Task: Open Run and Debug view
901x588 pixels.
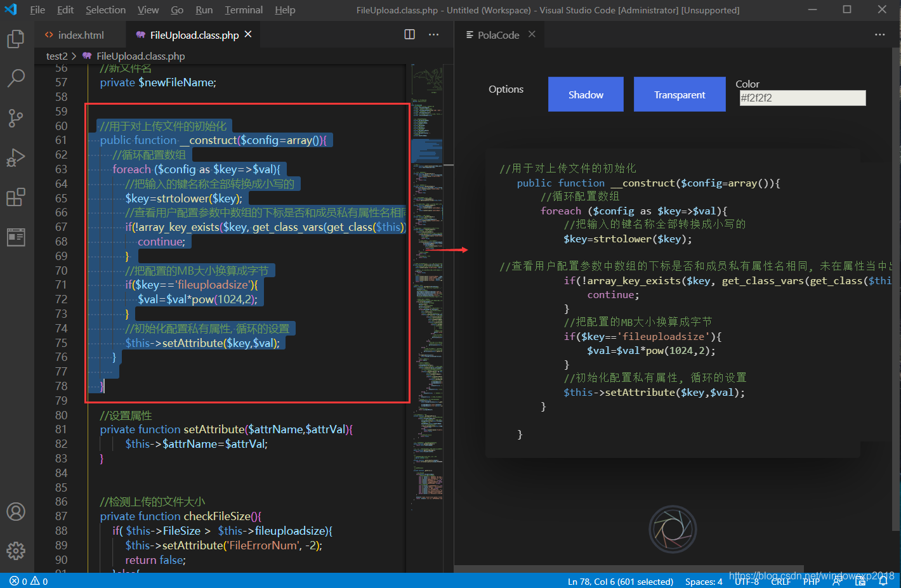Action: point(16,157)
